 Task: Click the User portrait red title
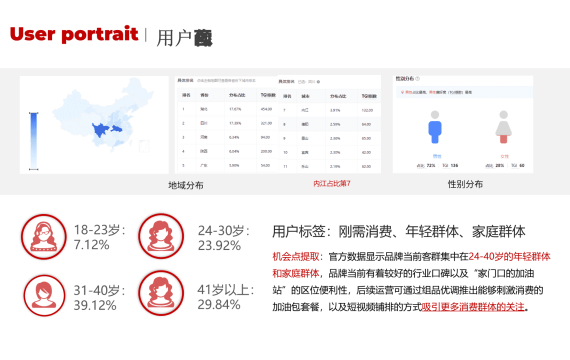74,35
